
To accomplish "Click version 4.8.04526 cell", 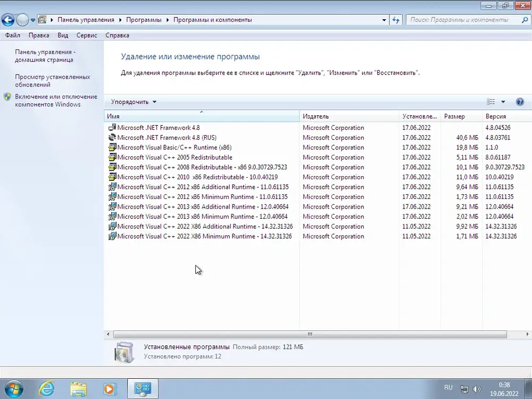I will pyautogui.click(x=498, y=128).
